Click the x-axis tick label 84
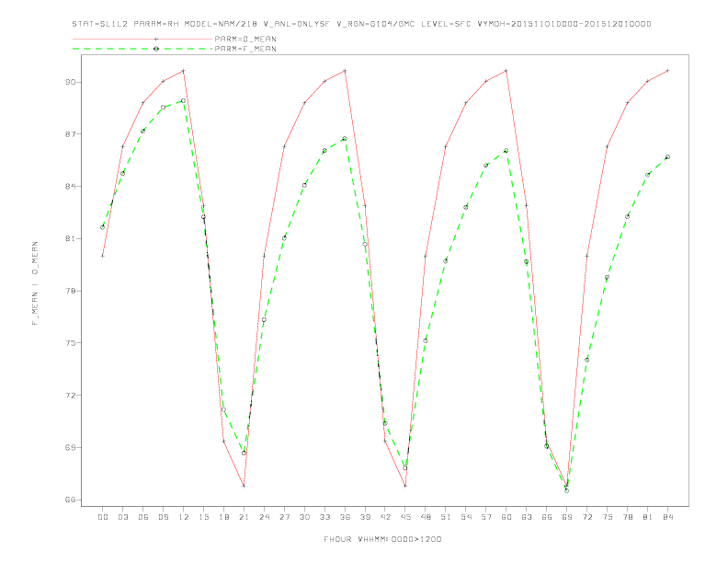 click(668, 517)
